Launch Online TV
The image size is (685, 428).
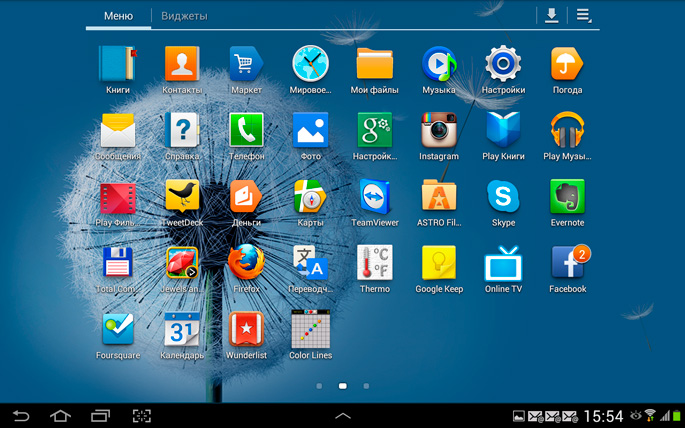(x=503, y=263)
